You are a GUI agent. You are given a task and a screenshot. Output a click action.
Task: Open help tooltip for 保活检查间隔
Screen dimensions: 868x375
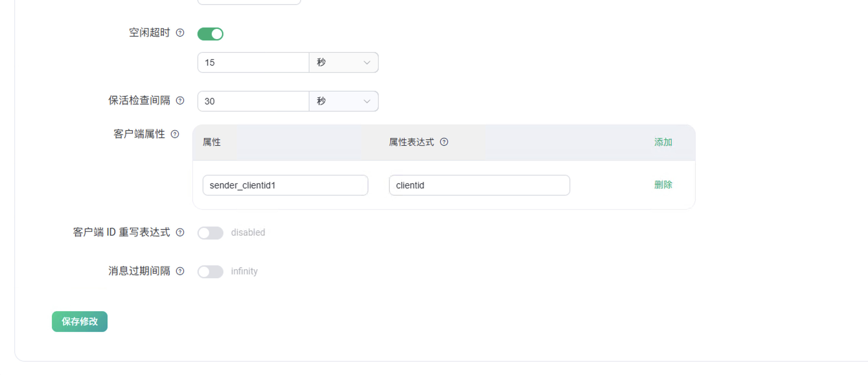click(180, 100)
